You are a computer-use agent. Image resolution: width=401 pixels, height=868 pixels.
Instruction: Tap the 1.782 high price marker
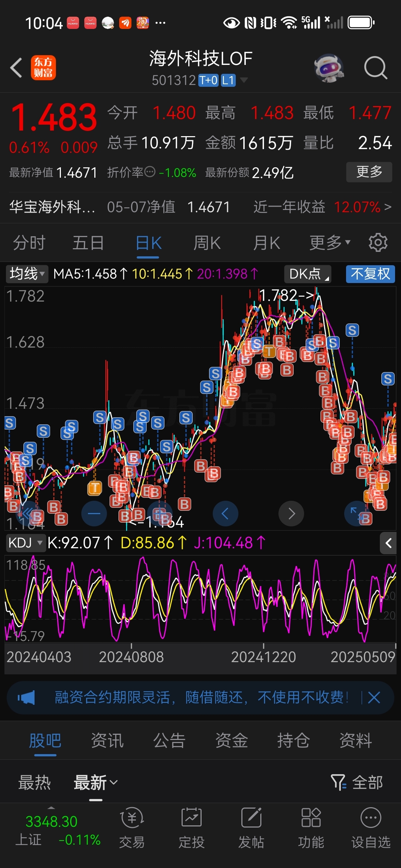click(x=287, y=296)
